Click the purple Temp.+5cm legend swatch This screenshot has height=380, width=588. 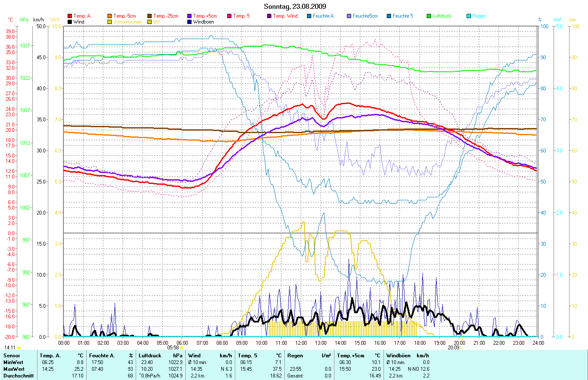click(x=189, y=16)
